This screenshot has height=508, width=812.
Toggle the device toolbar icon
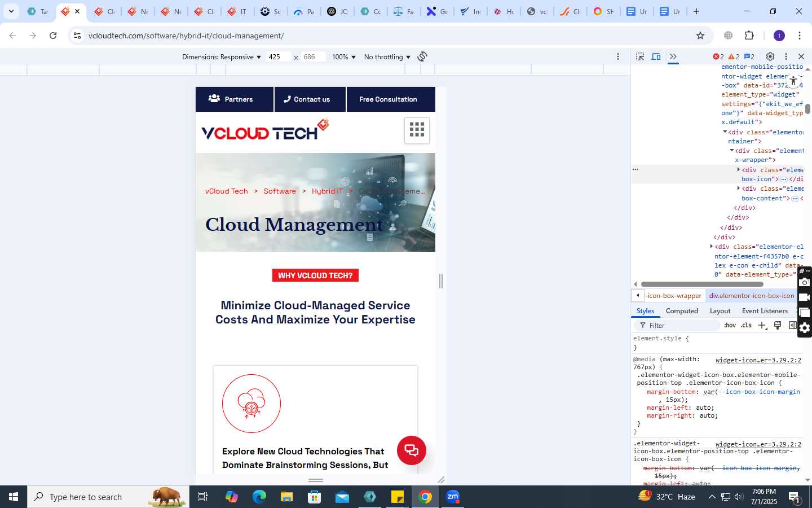pos(656,56)
